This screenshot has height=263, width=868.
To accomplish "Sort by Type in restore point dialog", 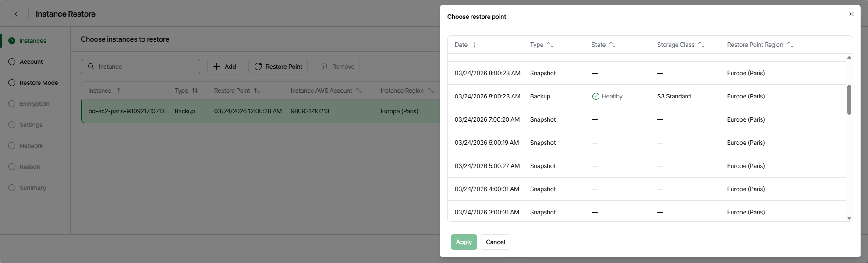I will [x=550, y=45].
